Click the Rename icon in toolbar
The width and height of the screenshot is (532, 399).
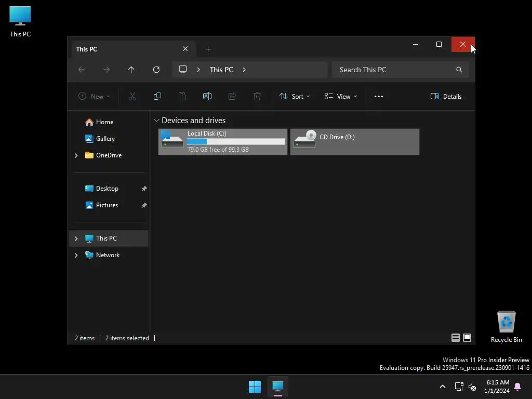pyautogui.click(x=207, y=96)
